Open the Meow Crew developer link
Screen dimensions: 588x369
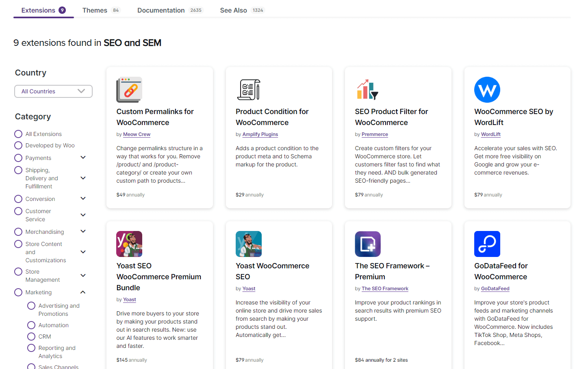pos(137,134)
